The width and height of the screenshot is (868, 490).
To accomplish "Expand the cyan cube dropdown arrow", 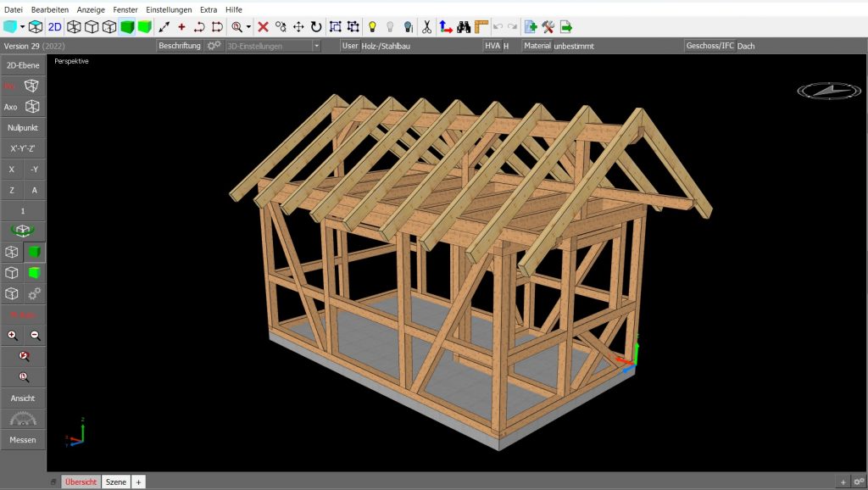I will point(22,26).
